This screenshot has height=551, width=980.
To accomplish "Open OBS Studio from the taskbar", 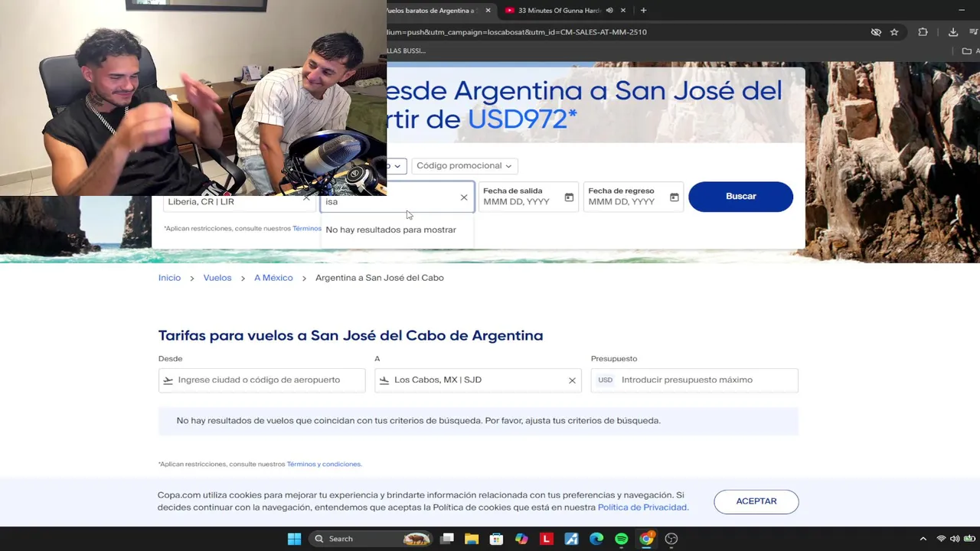I will (671, 539).
